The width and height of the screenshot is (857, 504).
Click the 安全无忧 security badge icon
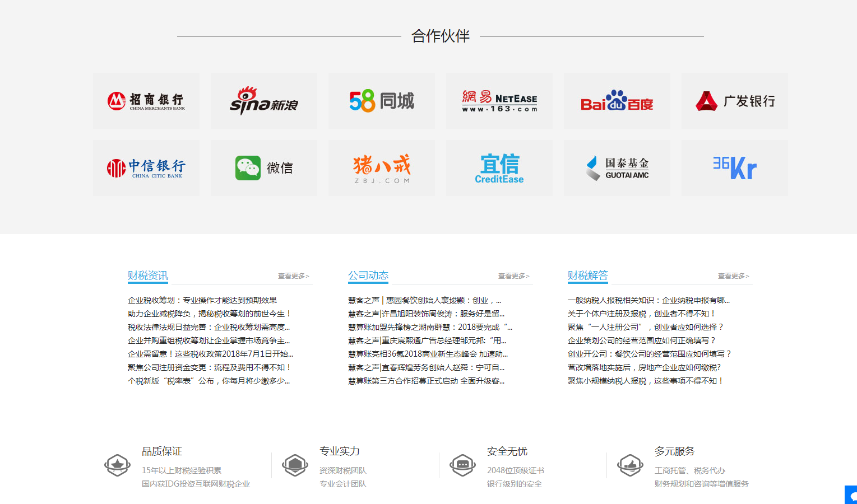point(463,465)
